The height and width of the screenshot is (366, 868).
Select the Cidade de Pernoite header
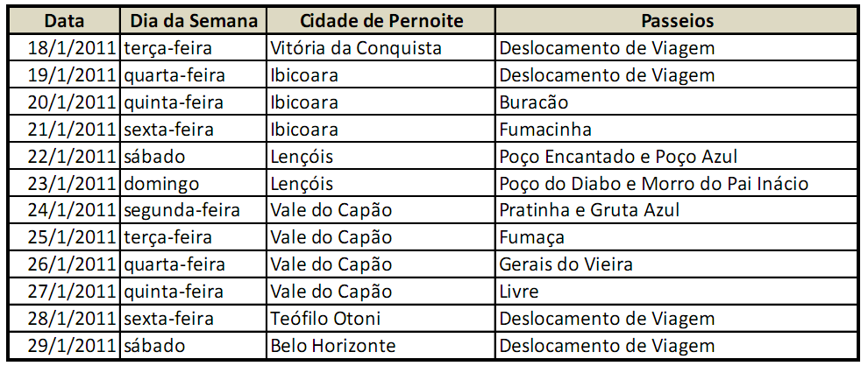[381, 20]
